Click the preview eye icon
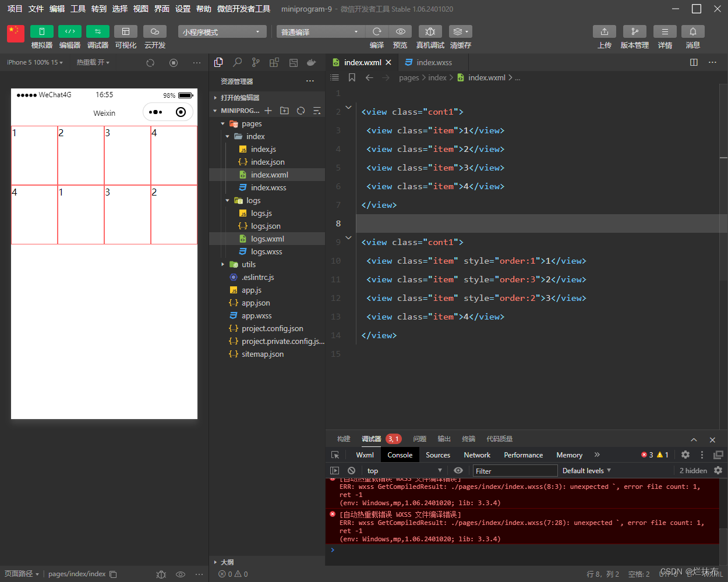The height and width of the screenshot is (582, 728). (x=401, y=31)
